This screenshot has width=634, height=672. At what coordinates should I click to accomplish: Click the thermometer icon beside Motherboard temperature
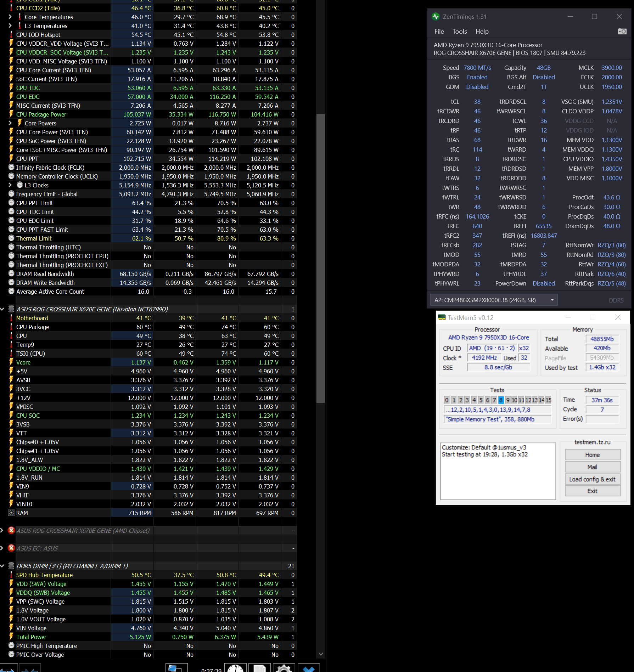[11, 318]
